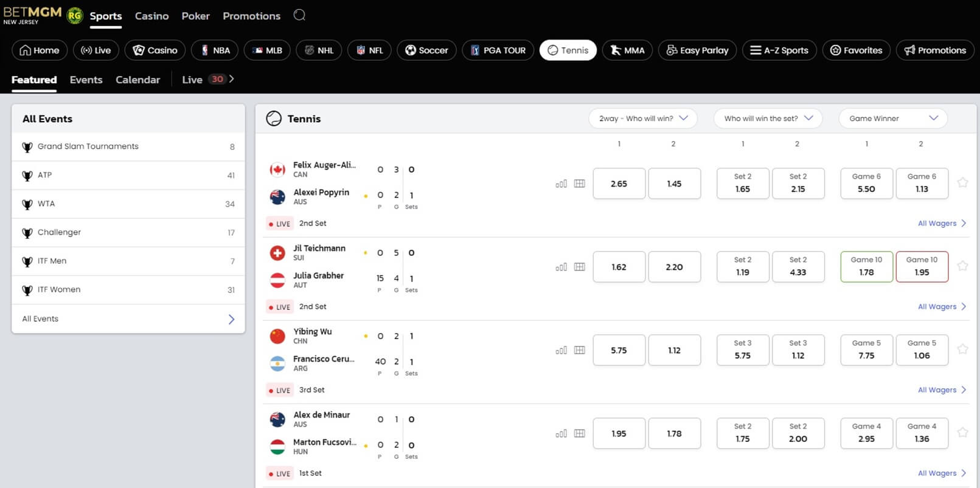The height and width of the screenshot is (488, 980).
Task: Open the search magnifier icon
Action: (x=299, y=15)
